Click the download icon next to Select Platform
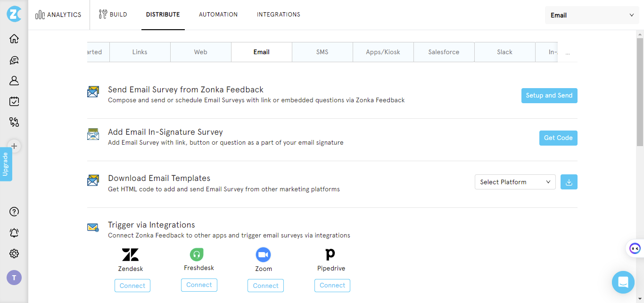 click(569, 182)
